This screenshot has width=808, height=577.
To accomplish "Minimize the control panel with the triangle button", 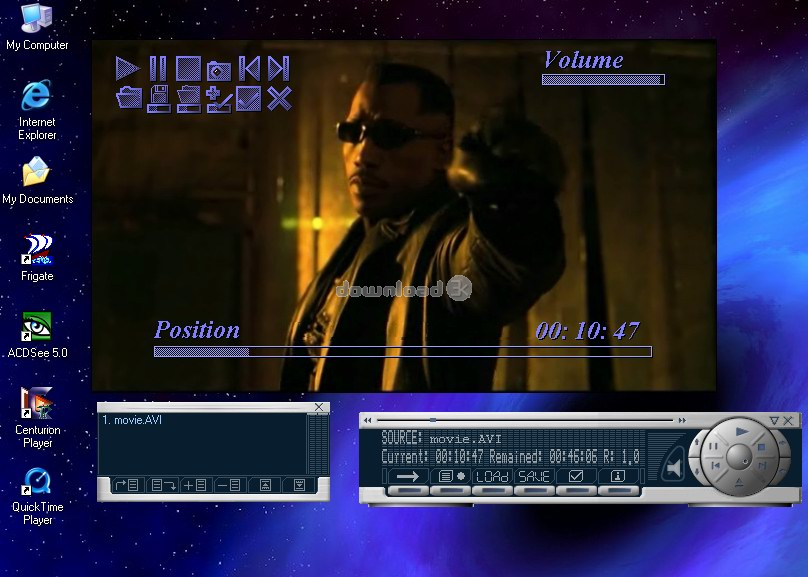I will click(x=774, y=421).
